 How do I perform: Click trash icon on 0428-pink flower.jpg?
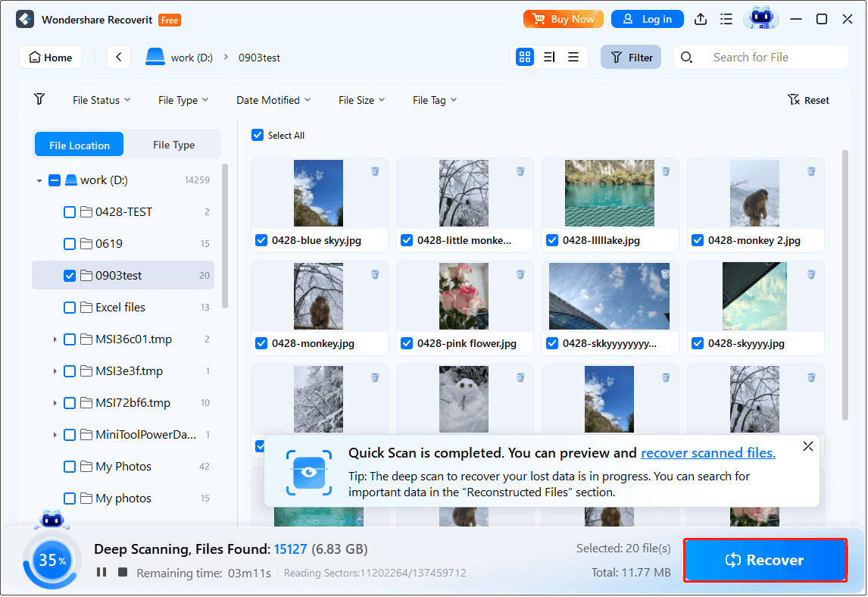(520, 274)
